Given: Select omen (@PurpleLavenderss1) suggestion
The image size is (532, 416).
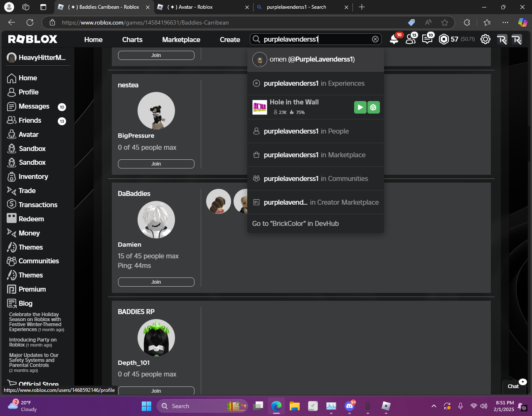Looking at the screenshot, I should 315,59.
